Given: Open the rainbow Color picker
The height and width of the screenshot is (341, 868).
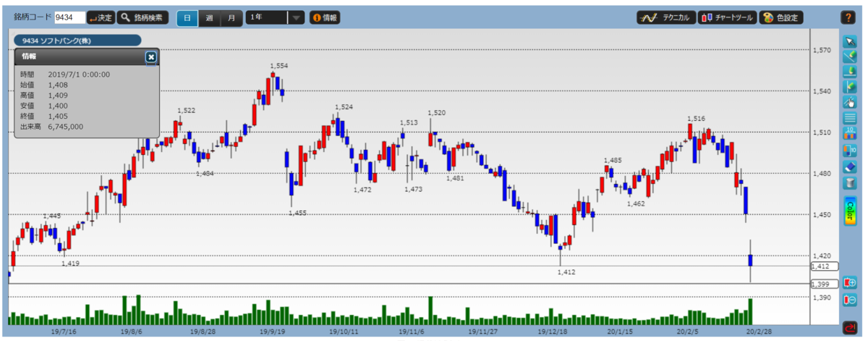Looking at the screenshot, I should click(849, 209).
